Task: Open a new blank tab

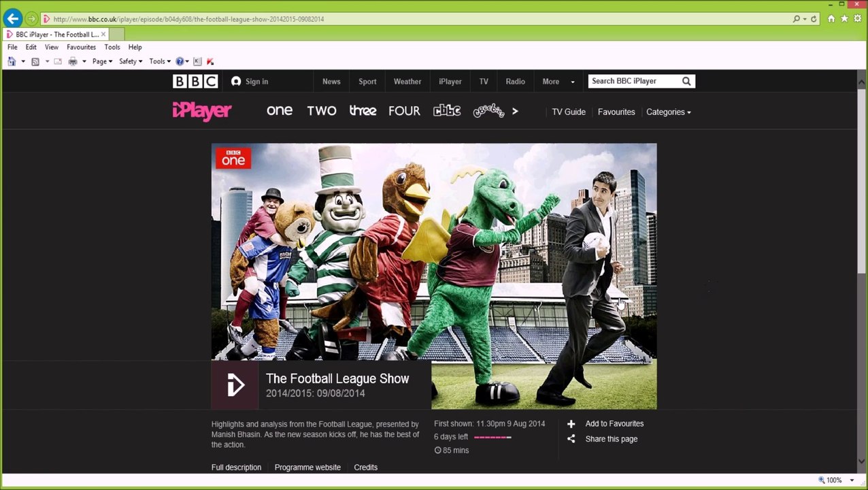Action: [x=116, y=34]
